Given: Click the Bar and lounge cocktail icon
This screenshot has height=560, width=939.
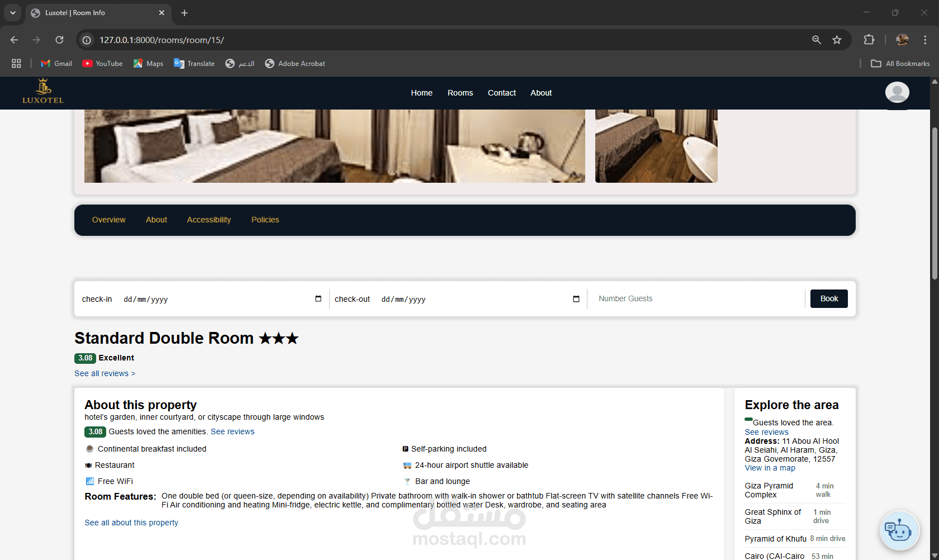Looking at the screenshot, I should pyautogui.click(x=407, y=481).
